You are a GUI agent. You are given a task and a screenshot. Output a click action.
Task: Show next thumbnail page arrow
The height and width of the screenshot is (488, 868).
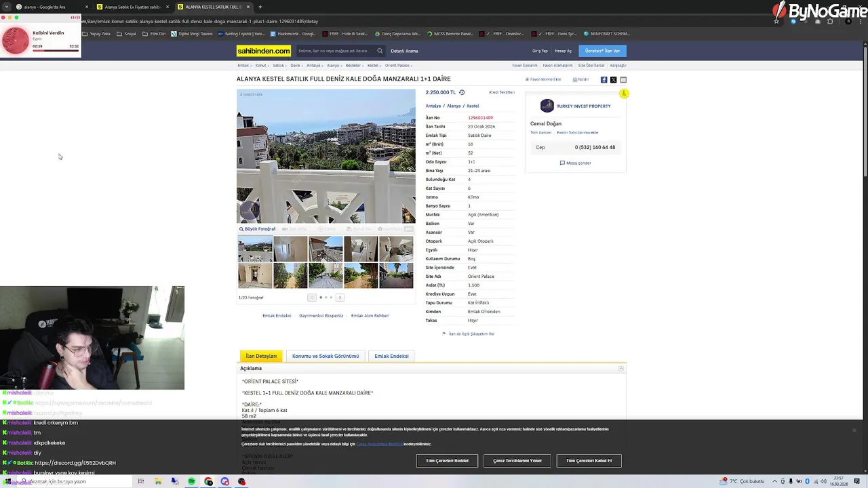pyautogui.click(x=340, y=298)
